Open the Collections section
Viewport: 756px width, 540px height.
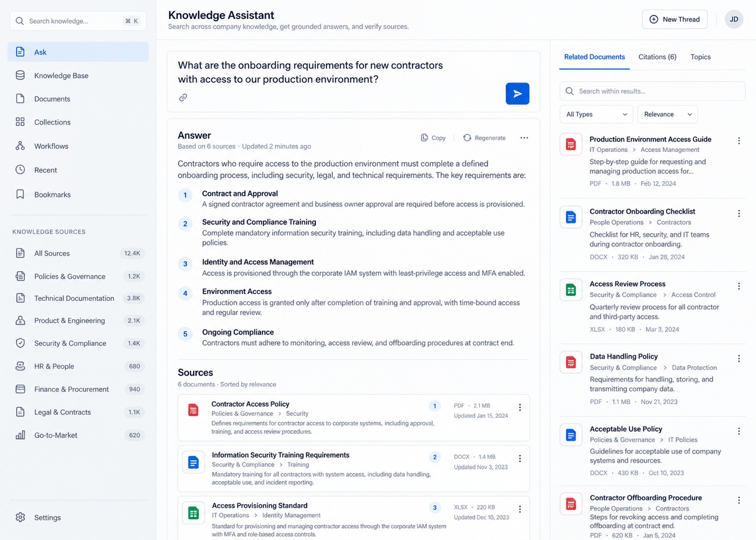[78, 122]
